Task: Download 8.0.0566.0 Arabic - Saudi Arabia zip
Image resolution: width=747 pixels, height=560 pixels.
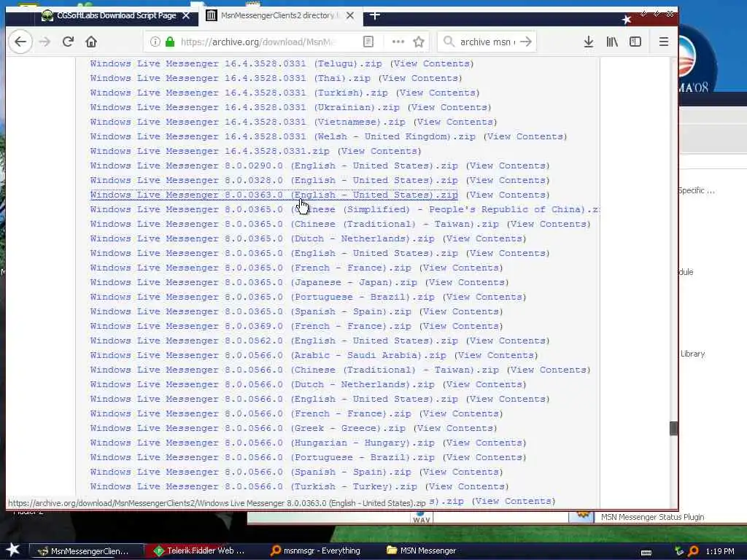Action: pos(268,355)
